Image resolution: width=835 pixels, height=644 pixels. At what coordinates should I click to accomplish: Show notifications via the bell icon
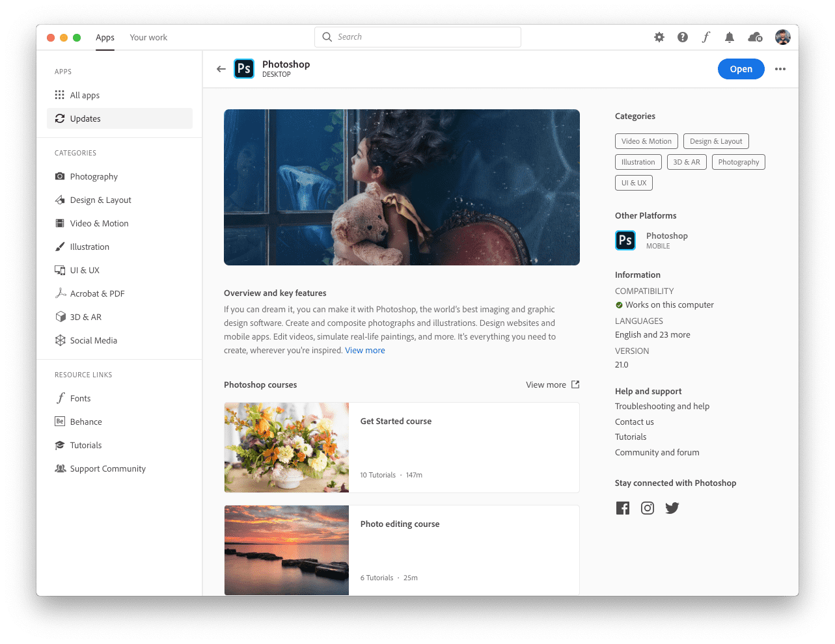click(x=730, y=38)
